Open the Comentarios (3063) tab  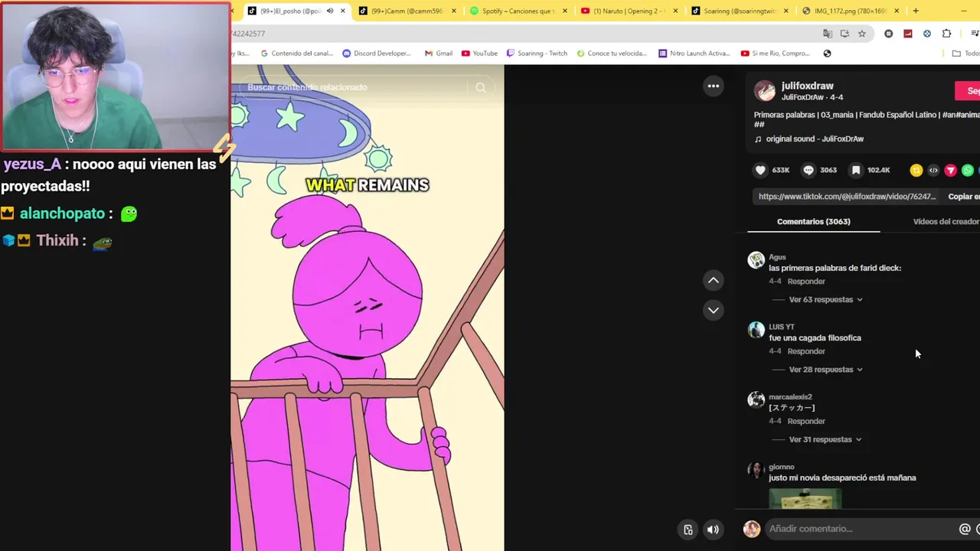(x=813, y=221)
